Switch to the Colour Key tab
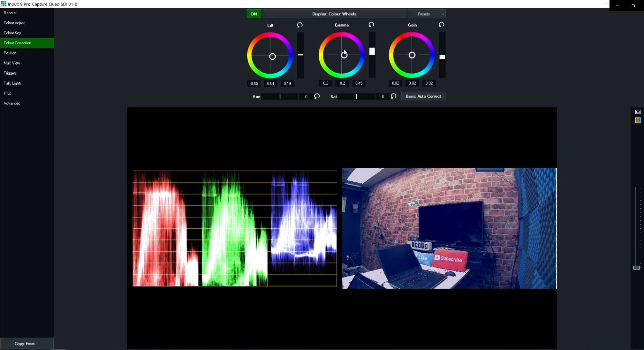 13,33
